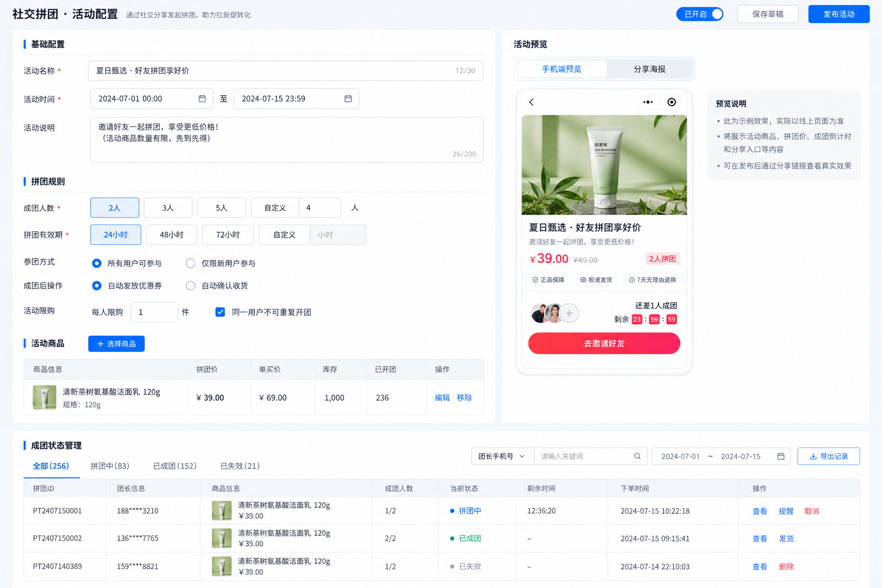Click the back arrow in phone preview
Screen dimensions: 882x588
point(532,102)
